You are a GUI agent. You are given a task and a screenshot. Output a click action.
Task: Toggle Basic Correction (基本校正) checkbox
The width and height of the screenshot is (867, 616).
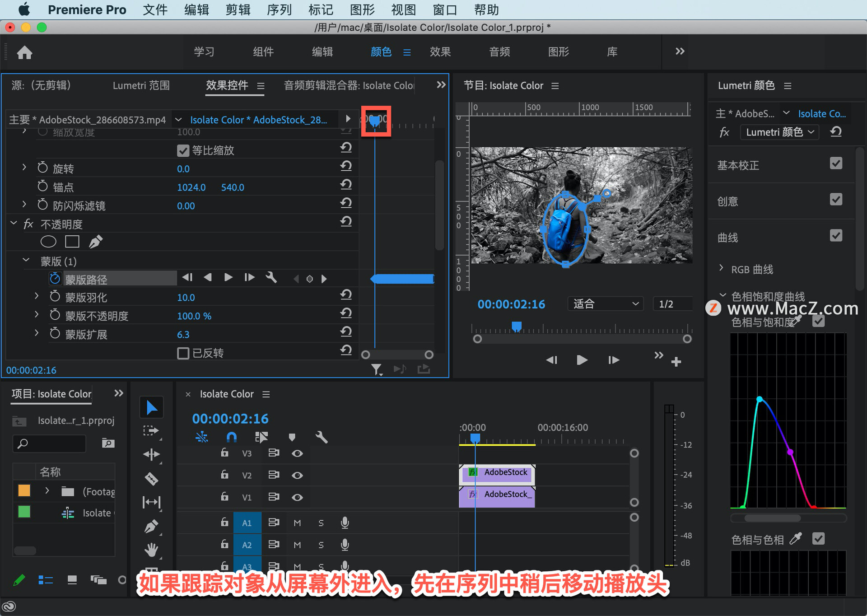coord(836,163)
